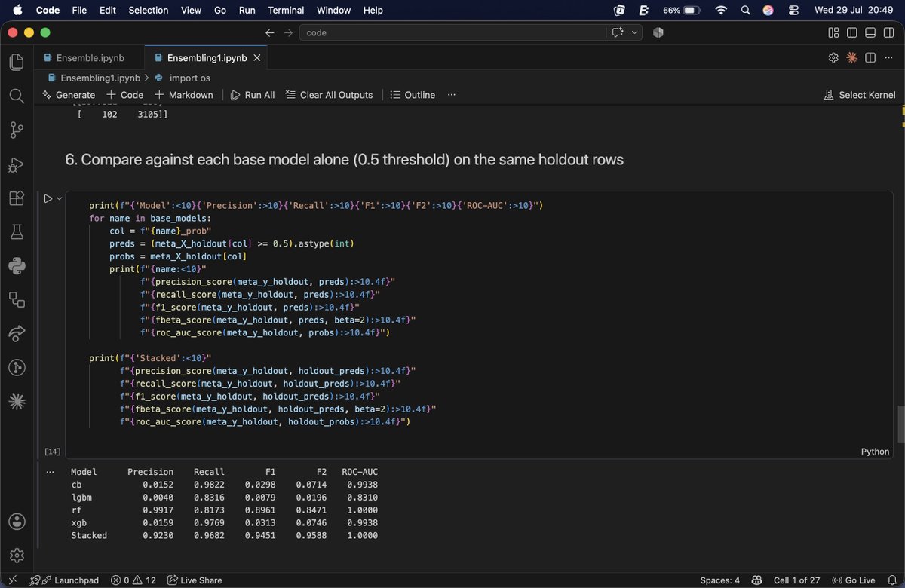Open the run cell options chevron
Image resolution: width=905 pixels, height=588 pixels.
pyautogui.click(x=60, y=198)
